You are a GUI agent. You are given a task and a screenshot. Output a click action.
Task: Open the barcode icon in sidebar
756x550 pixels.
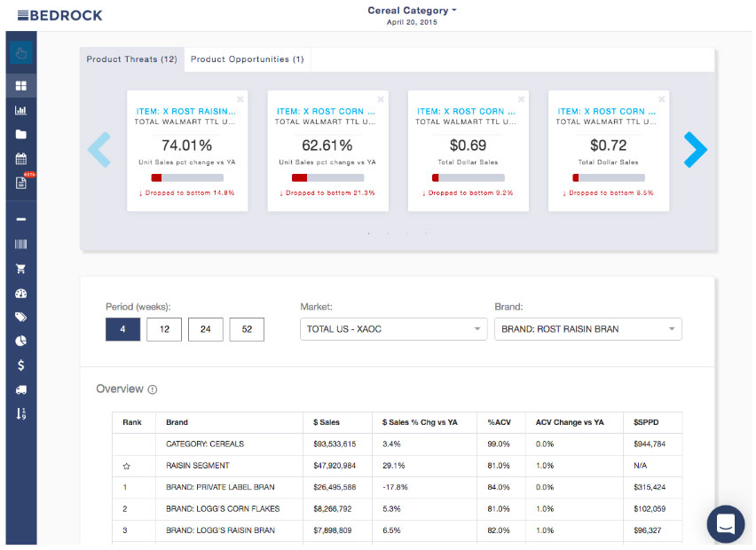click(20, 244)
